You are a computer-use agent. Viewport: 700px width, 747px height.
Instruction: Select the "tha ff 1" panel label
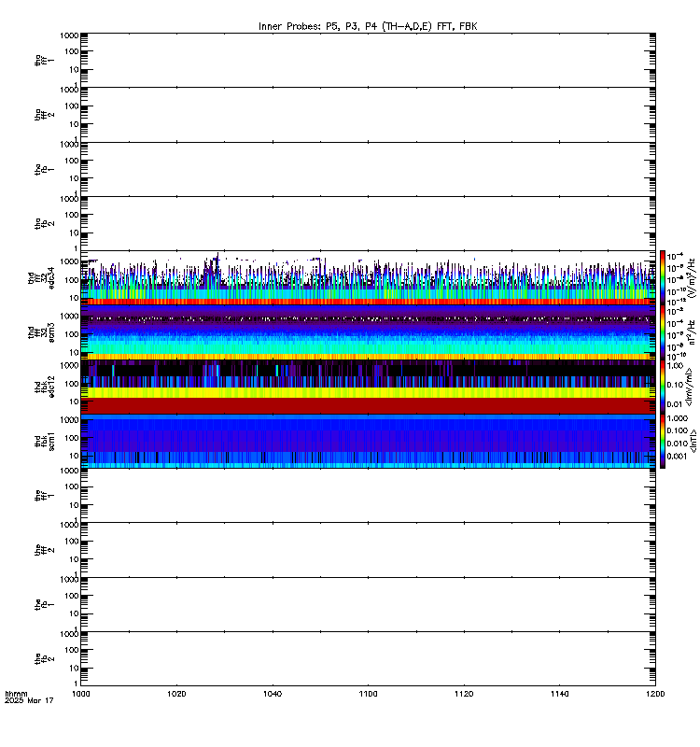(44, 61)
